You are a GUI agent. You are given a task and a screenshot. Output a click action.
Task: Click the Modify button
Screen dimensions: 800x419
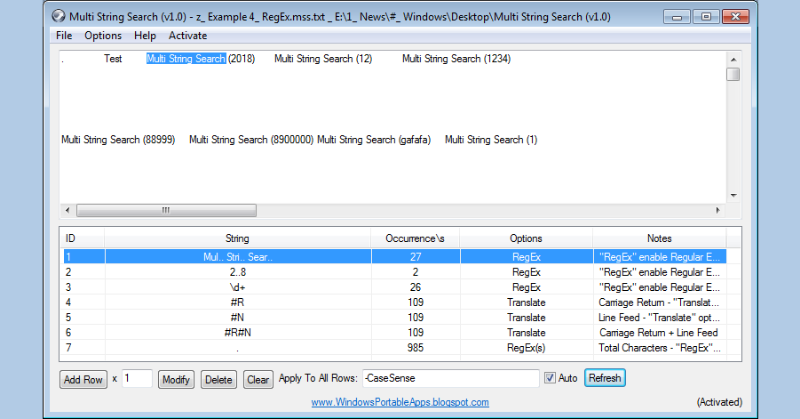[176, 379]
